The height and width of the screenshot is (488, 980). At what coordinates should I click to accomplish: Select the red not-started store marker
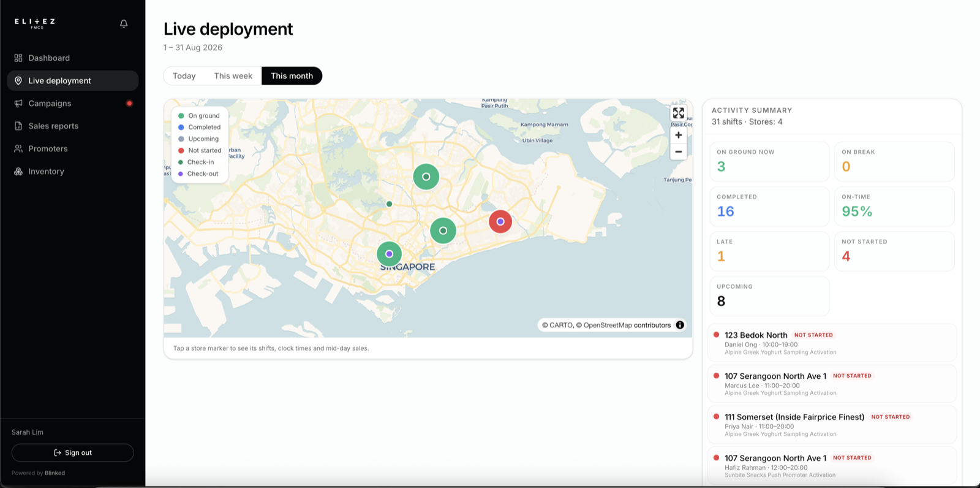point(500,221)
